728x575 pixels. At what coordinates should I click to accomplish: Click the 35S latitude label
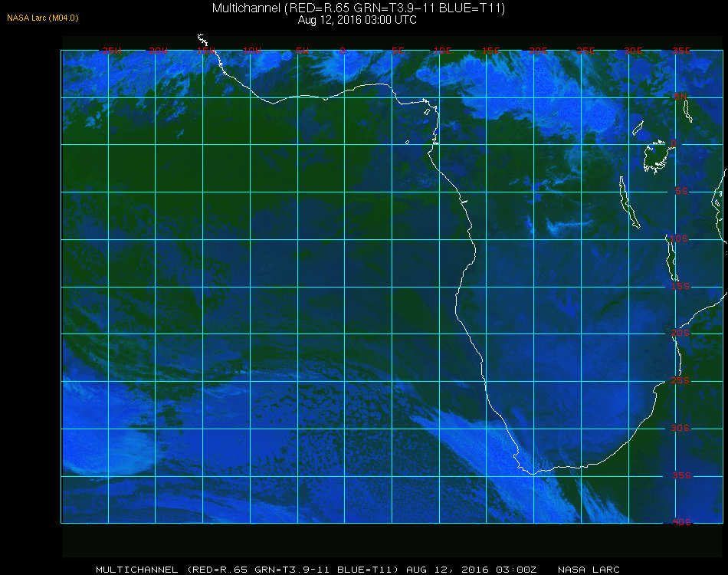click(x=681, y=475)
